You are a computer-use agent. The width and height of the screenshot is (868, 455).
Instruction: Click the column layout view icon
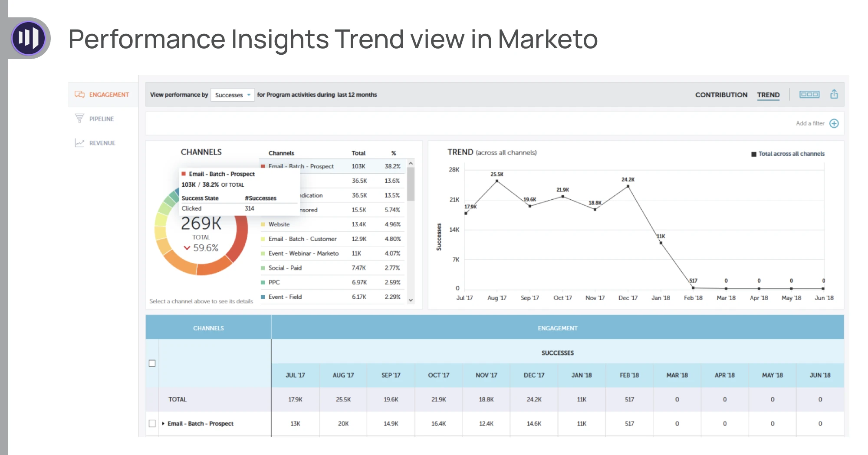pos(809,94)
